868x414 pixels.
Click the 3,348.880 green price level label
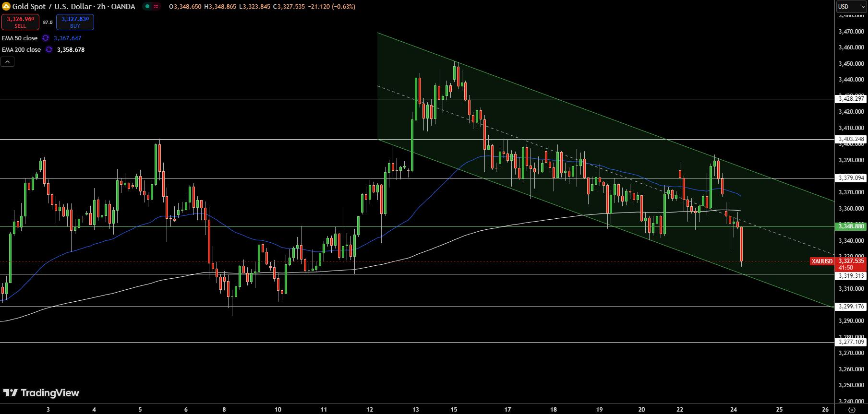(851, 226)
